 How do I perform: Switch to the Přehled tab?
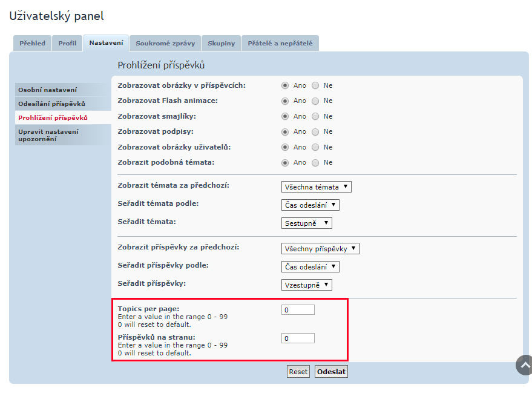(x=32, y=43)
